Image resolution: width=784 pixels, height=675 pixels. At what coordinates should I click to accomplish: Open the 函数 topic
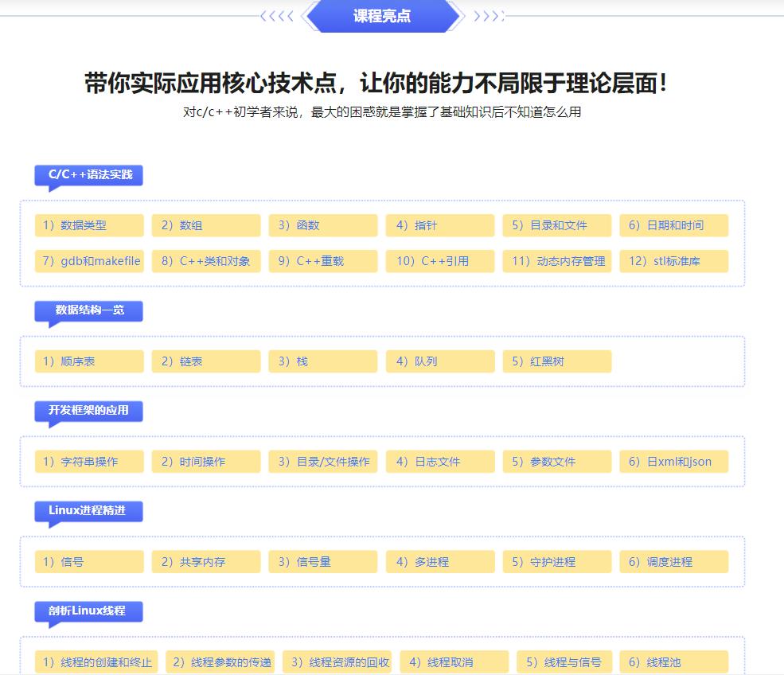click(322, 225)
